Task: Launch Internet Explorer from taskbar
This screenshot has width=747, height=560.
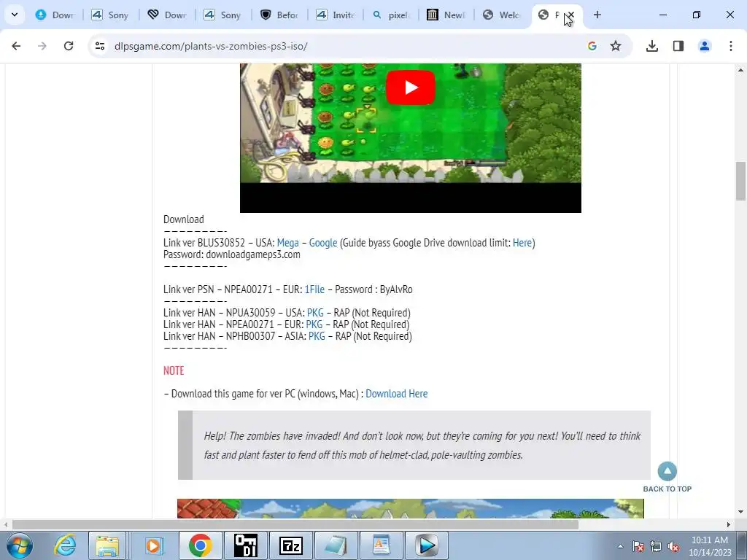Action: (65, 545)
